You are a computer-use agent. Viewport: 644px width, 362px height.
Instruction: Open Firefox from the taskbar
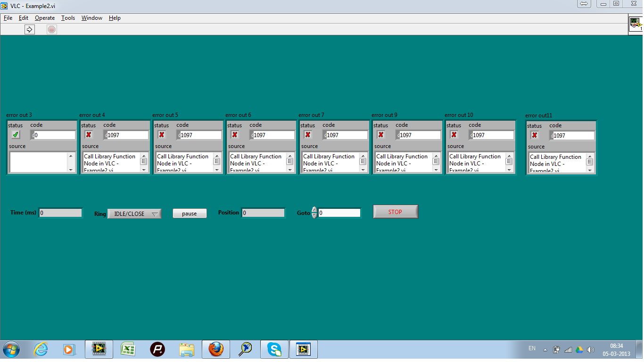coord(216,349)
